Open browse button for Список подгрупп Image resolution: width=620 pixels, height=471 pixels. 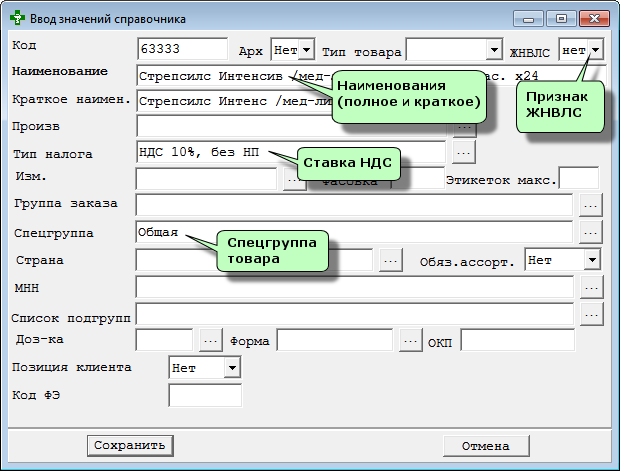591,315
